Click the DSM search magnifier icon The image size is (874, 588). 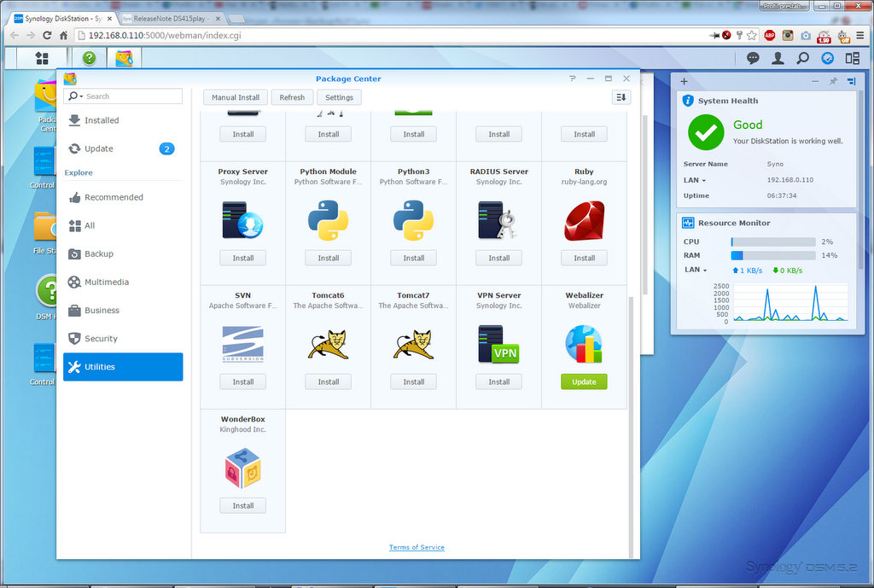pos(802,58)
